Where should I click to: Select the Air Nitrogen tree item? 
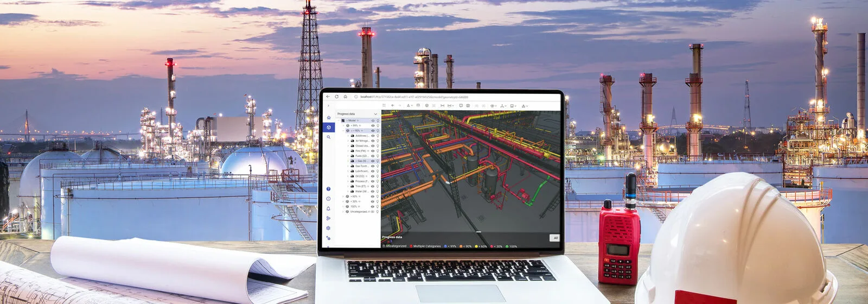[x=362, y=141]
